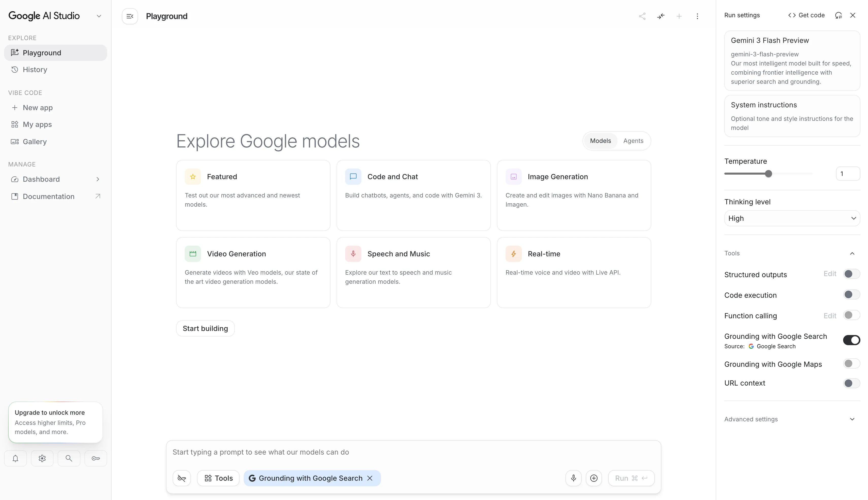Open the Thinking level dropdown
Image resolution: width=868 pixels, height=500 pixels.
792,219
